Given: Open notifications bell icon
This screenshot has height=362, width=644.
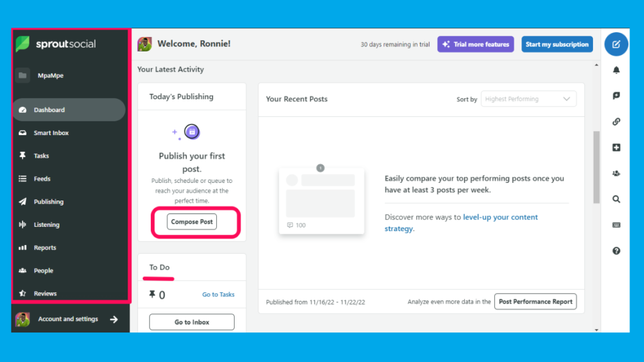Looking at the screenshot, I should (616, 70).
